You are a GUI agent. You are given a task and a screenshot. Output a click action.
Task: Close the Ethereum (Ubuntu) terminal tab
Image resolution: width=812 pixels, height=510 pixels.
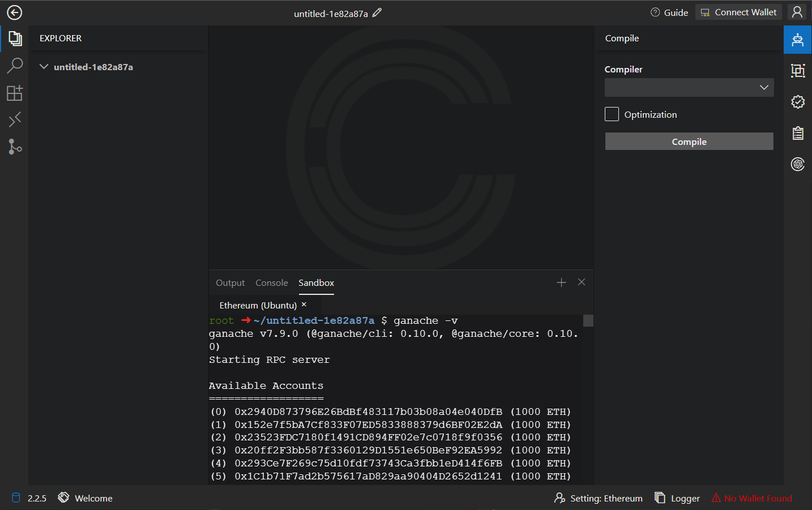tap(304, 305)
